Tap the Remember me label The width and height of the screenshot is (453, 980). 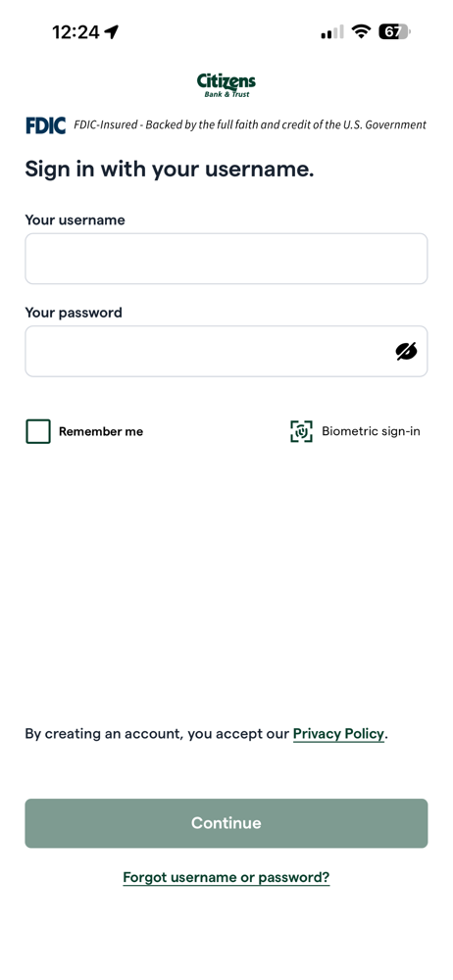(101, 431)
